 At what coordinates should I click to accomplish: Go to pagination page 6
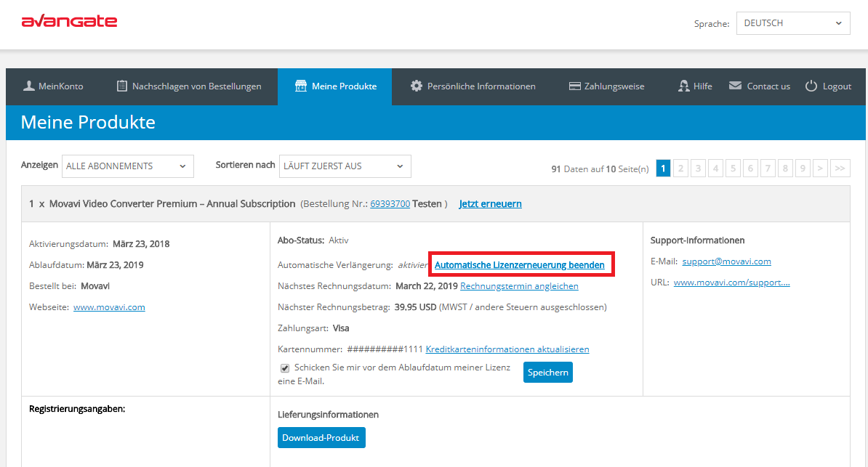point(751,168)
